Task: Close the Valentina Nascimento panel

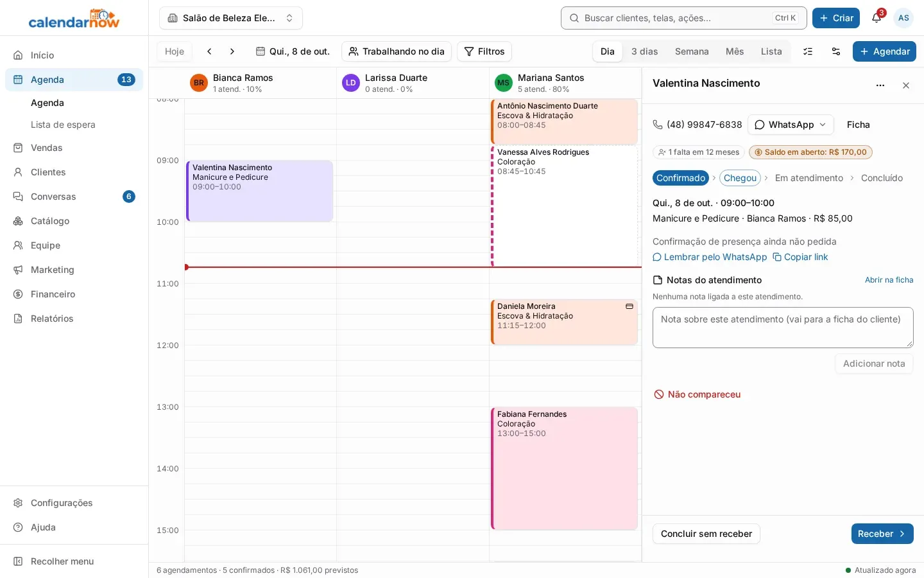Action: (906, 85)
